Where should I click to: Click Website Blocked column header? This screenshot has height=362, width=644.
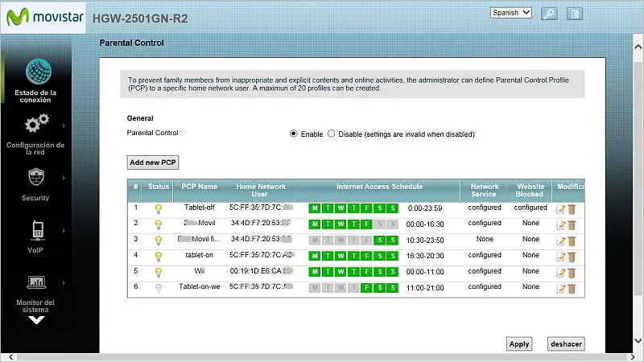[x=530, y=191]
